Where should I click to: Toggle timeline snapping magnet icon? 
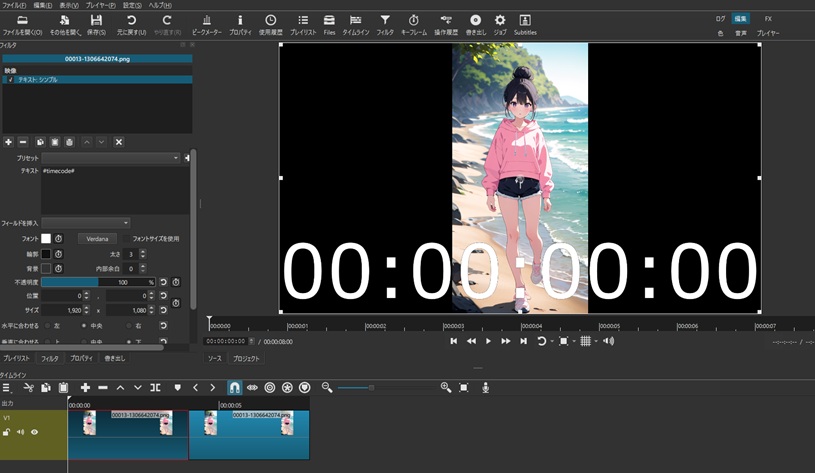234,387
